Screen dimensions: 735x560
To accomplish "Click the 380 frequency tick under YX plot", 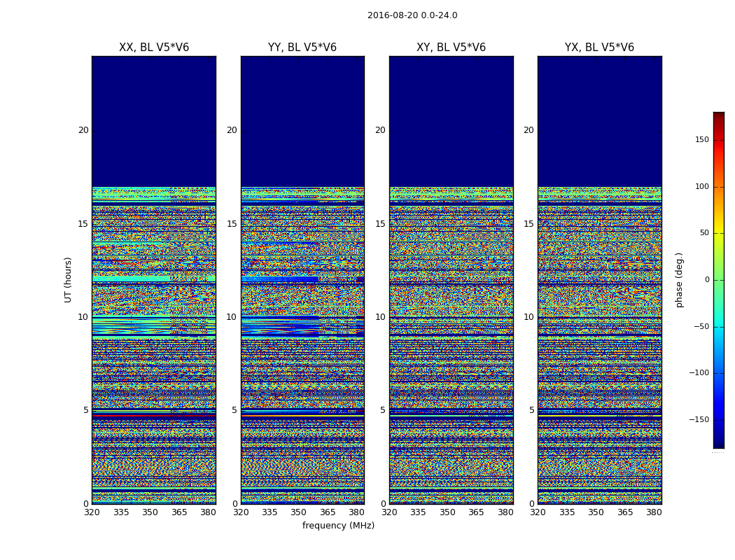I will pos(654,512).
